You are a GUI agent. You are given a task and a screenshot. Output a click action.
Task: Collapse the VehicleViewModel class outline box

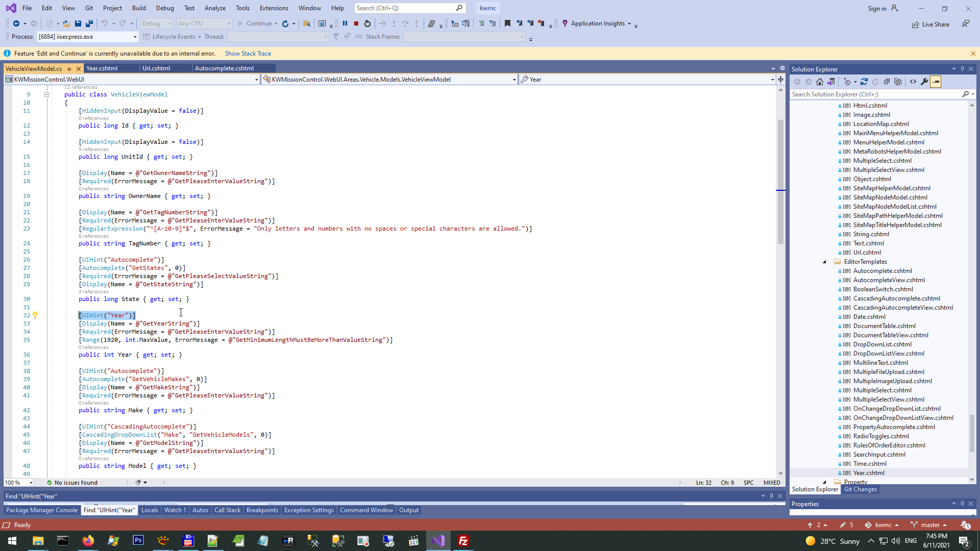tap(46, 94)
